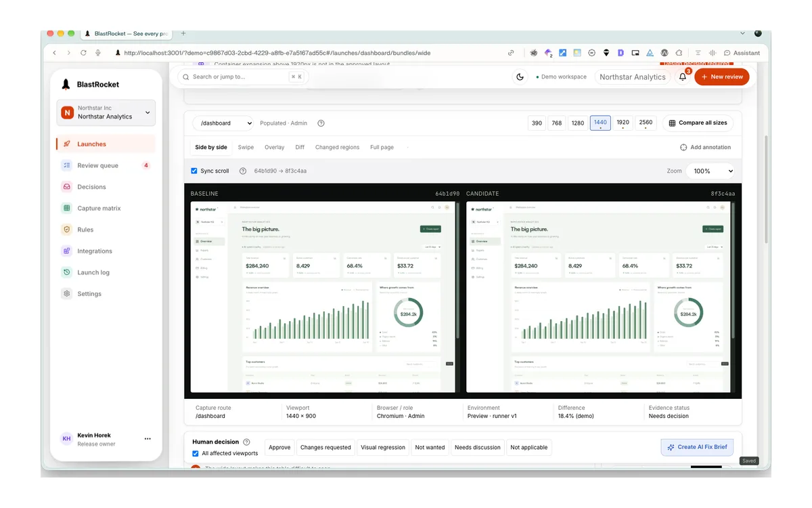Open Launches via its rocket icon
This screenshot has height=508, width=812.
pyautogui.click(x=66, y=144)
